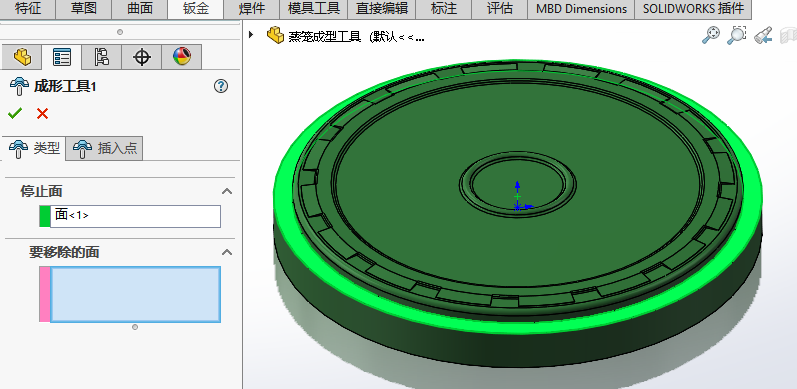Screen dimensions: 797x389
Task: Click the Zoom to Area icon
Action: tap(736, 35)
